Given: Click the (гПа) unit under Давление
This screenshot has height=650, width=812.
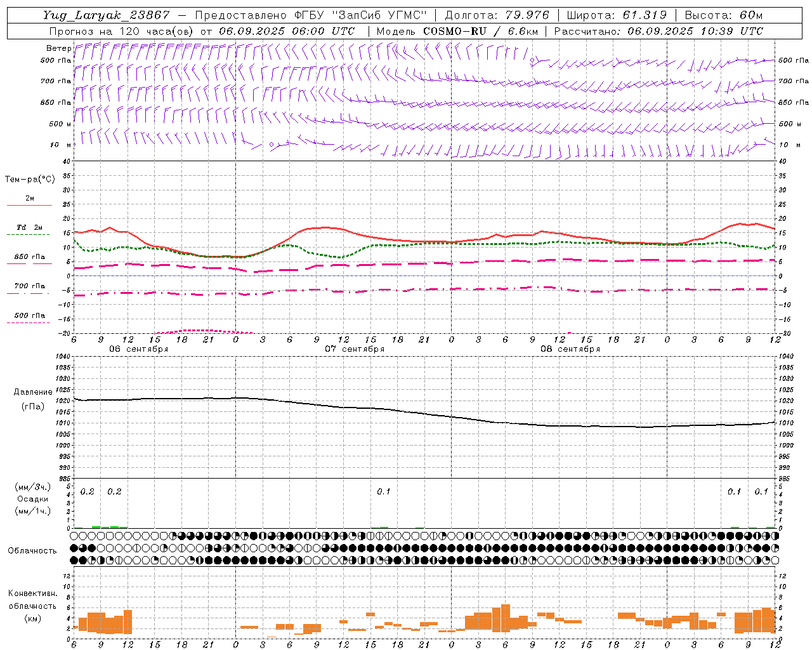Looking at the screenshot, I should click(x=33, y=406).
